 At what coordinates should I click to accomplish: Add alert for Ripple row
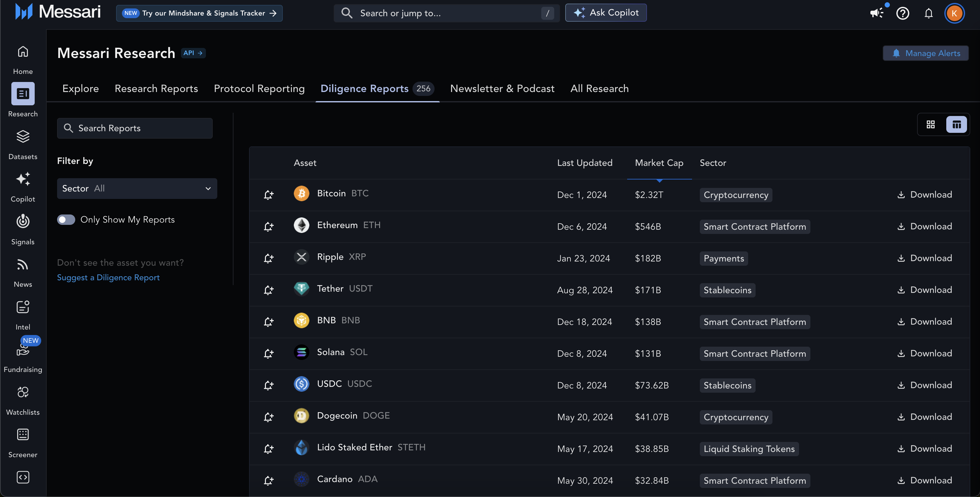[269, 258]
